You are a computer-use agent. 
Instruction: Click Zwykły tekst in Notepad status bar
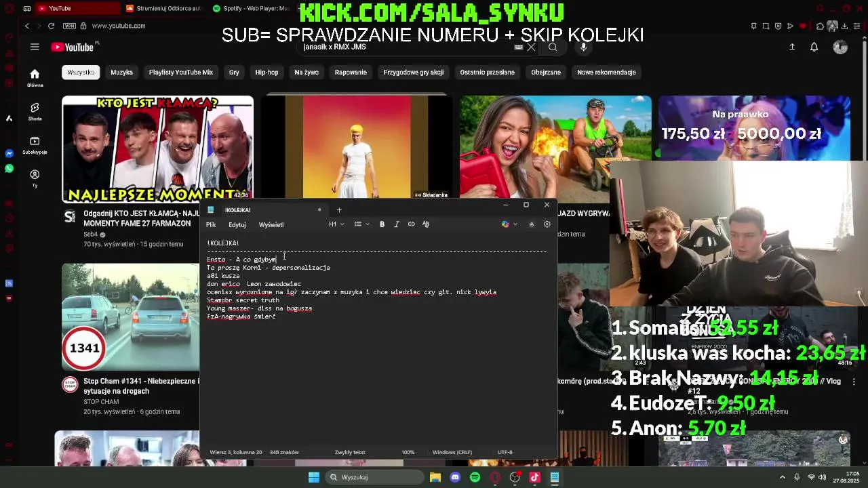tap(350, 452)
